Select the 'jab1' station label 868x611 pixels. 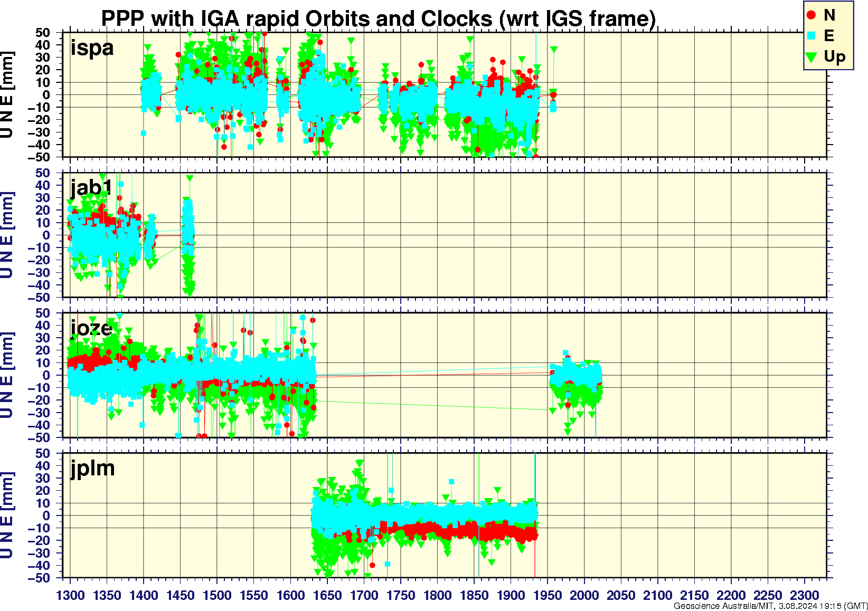[x=91, y=187]
